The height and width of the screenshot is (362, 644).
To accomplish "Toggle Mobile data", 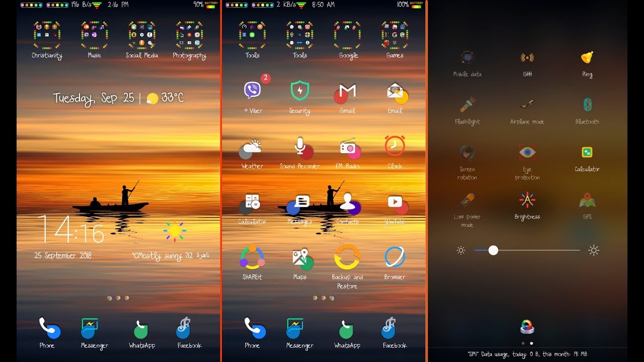I will (x=467, y=57).
